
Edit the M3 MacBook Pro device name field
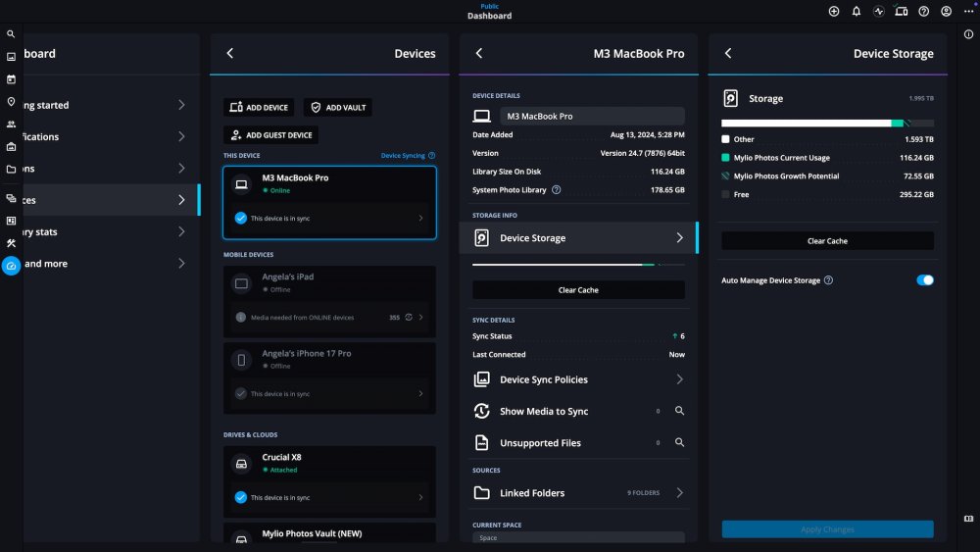tap(592, 116)
